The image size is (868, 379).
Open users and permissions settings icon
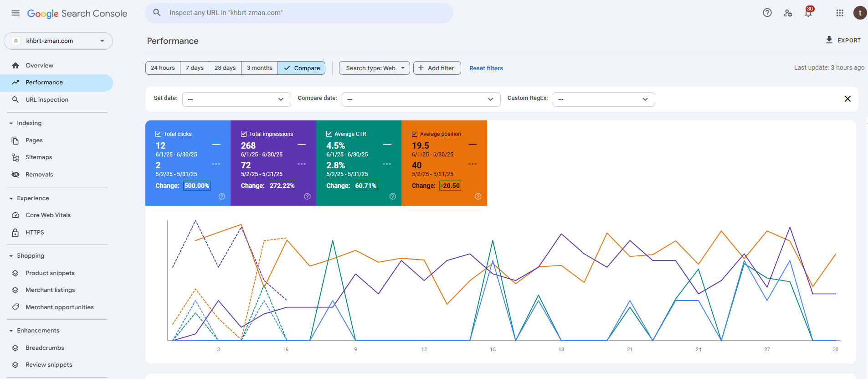tap(788, 13)
